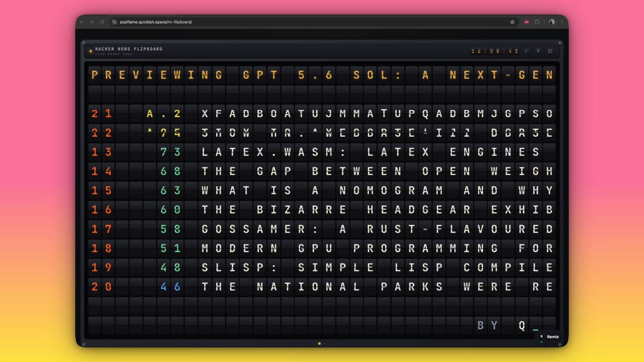Open story 20 THE NATIONAL PARKS WERE
This screenshot has height=362, width=644.
point(322,287)
